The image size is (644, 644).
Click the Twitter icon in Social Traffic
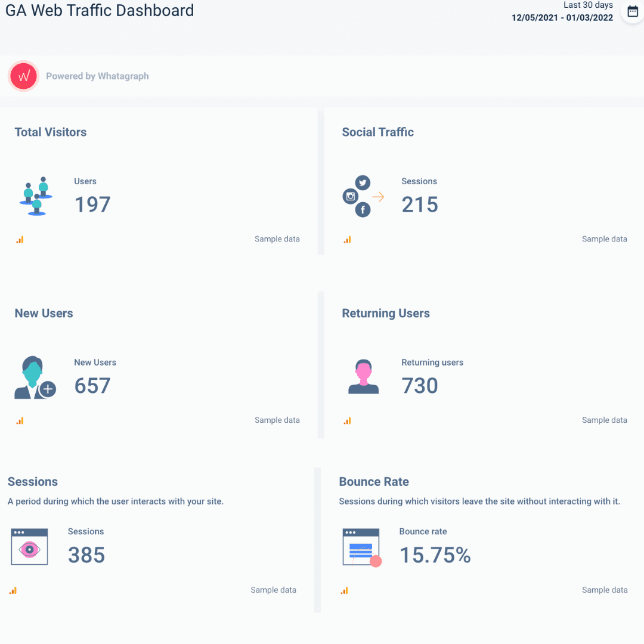[x=363, y=182]
